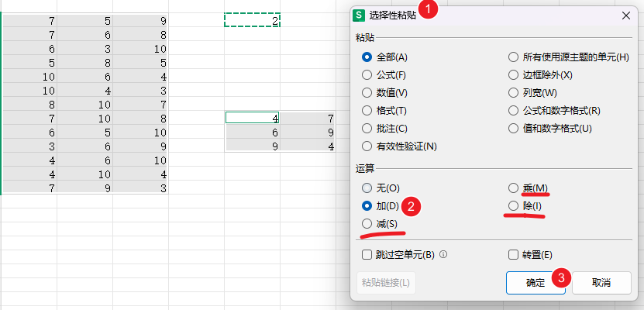Set operation to 乘(M) multiply

point(513,188)
